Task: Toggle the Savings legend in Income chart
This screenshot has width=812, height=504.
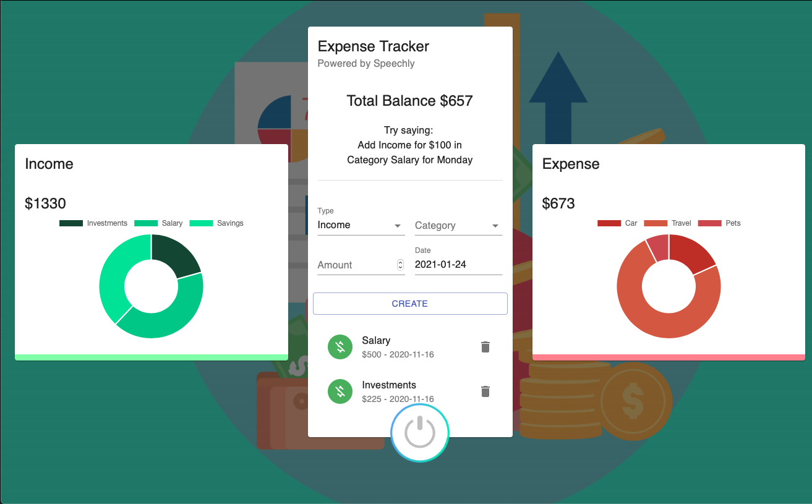Action: 216,223
